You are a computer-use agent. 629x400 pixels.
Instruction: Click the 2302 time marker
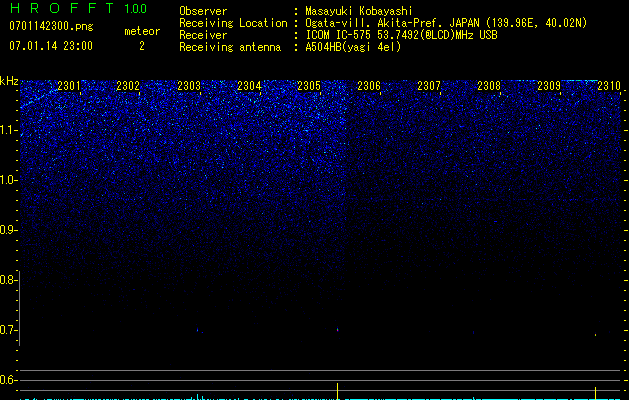128,86
